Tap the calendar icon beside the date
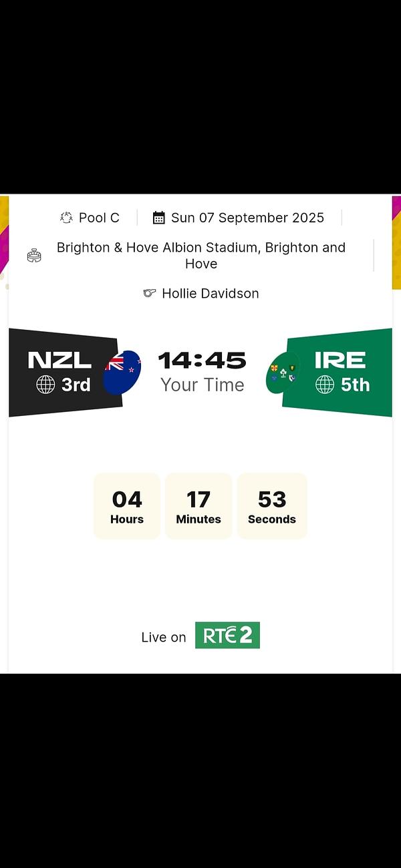401x868 pixels. [159, 218]
